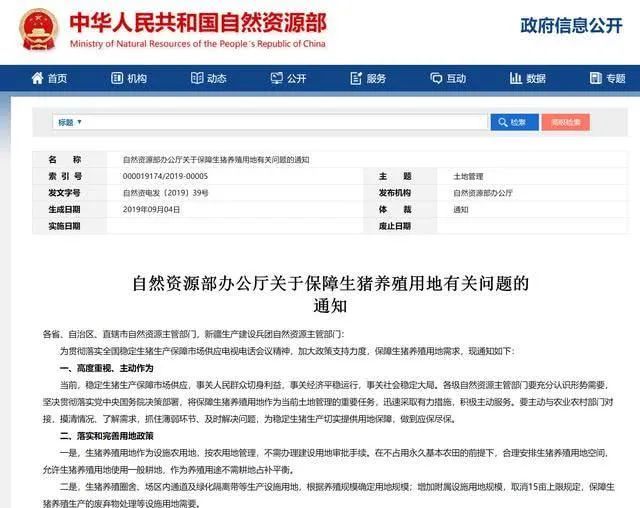Click the 发布机构 field label
Screen dimensions: 640x508
395,193
